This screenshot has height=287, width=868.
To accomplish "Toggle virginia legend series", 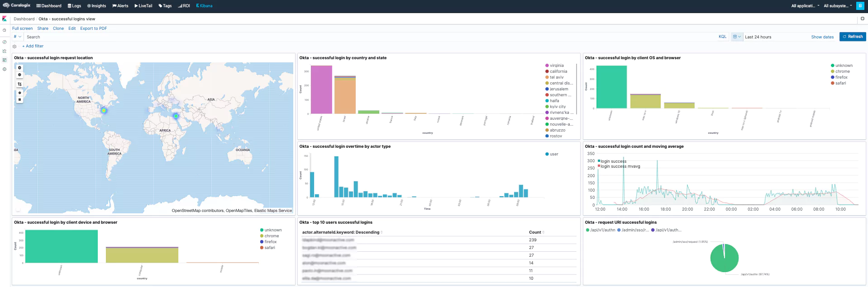I will [554, 66].
